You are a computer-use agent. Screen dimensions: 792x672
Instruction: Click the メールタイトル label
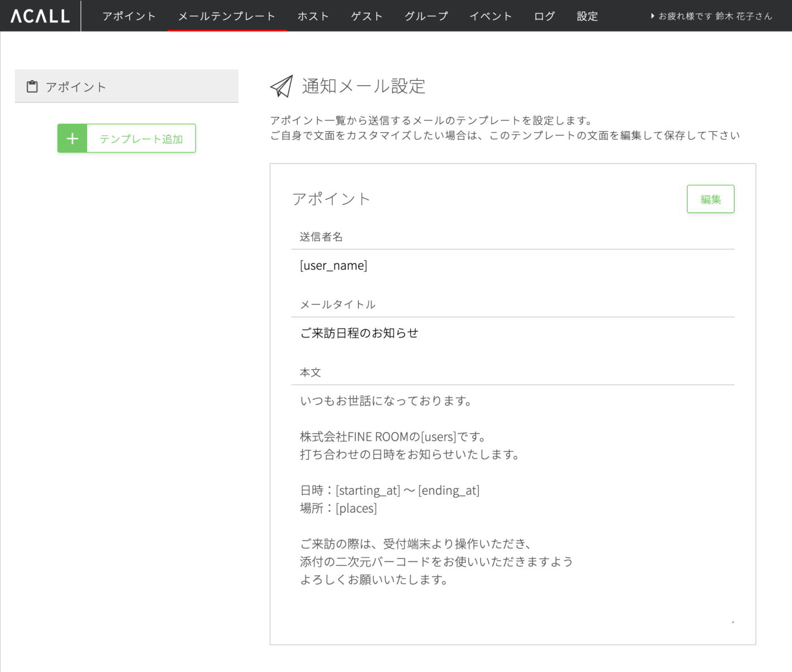click(337, 304)
